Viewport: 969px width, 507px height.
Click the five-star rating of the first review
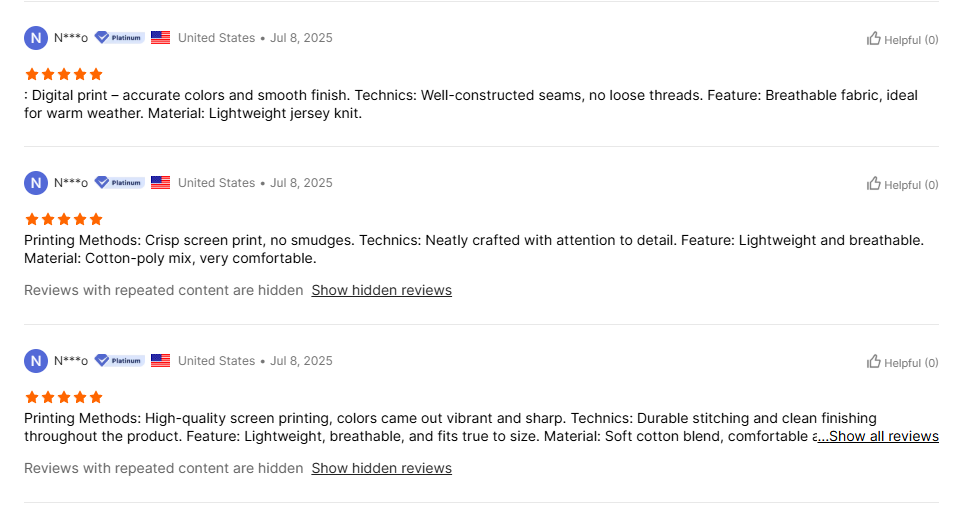[64, 75]
